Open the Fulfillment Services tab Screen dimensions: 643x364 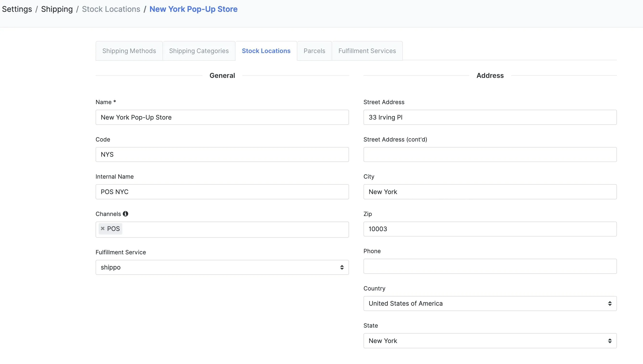pyautogui.click(x=367, y=51)
